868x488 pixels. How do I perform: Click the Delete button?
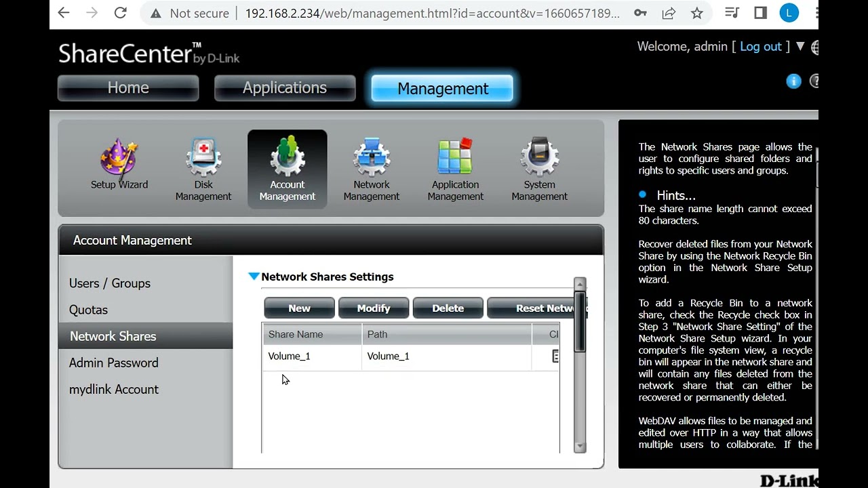point(448,308)
